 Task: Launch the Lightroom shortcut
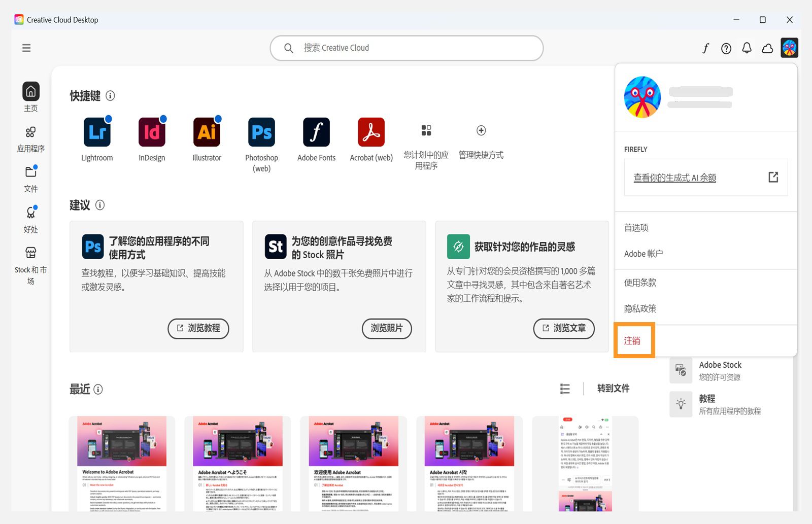coord(97,132)
